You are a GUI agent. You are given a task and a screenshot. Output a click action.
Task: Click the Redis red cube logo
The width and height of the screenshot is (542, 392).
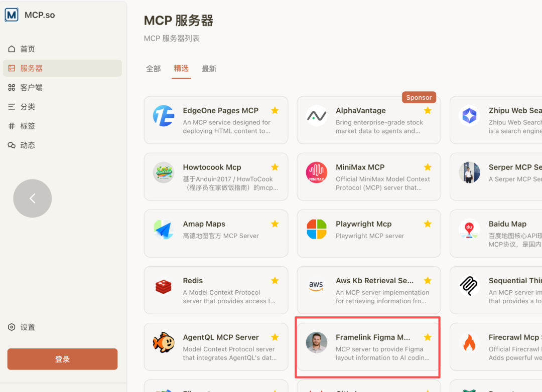pyautogui.click(x=164, y=286)
